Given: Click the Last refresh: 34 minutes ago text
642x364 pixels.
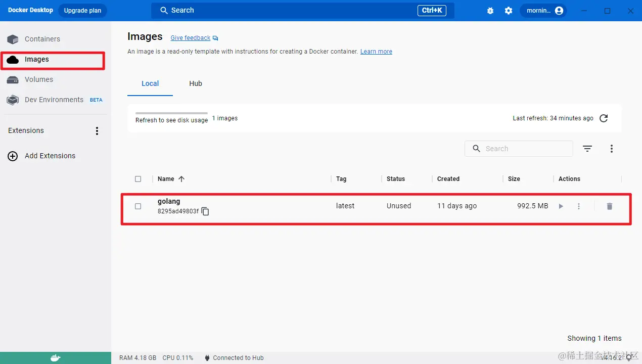Looking at the screenshot, I should pos(553,118).
